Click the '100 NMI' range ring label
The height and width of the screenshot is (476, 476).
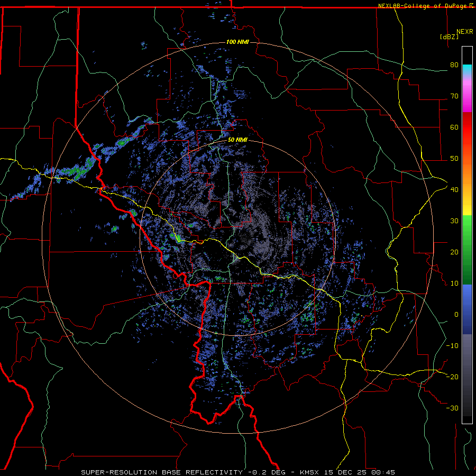(237, 42)
